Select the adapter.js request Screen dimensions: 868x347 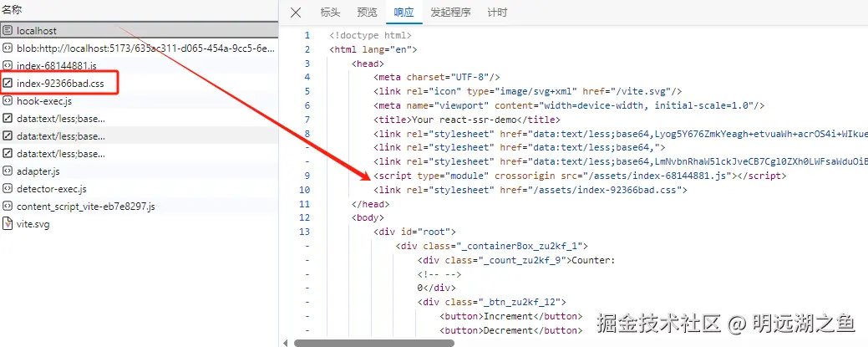tap(139, 171)
